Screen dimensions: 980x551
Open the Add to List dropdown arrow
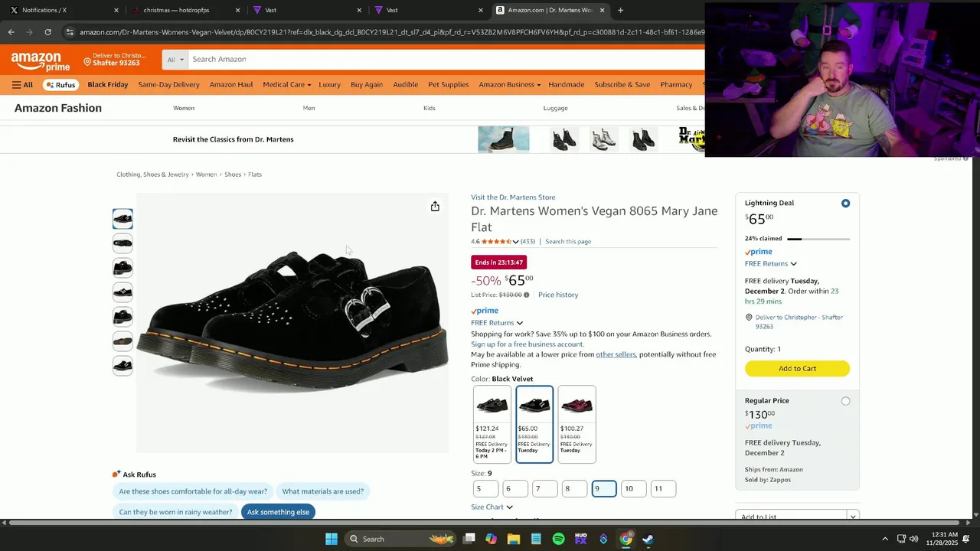point(853,517)
